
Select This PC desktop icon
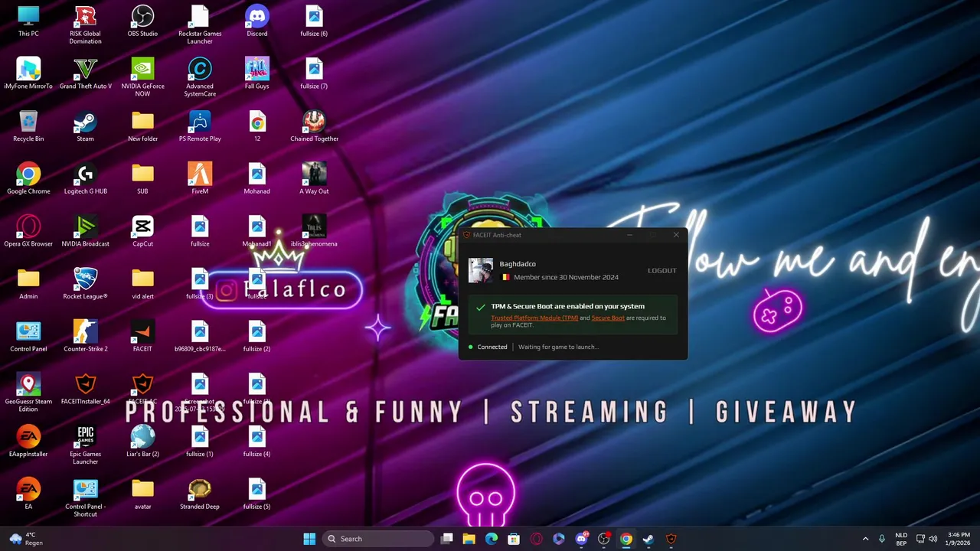28,21
